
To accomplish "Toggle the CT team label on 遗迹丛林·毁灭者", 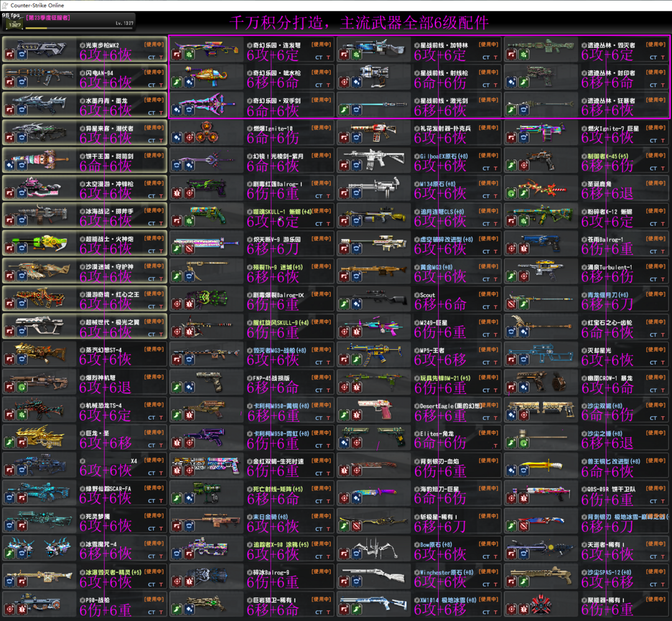I will click(x=653, y=57).
